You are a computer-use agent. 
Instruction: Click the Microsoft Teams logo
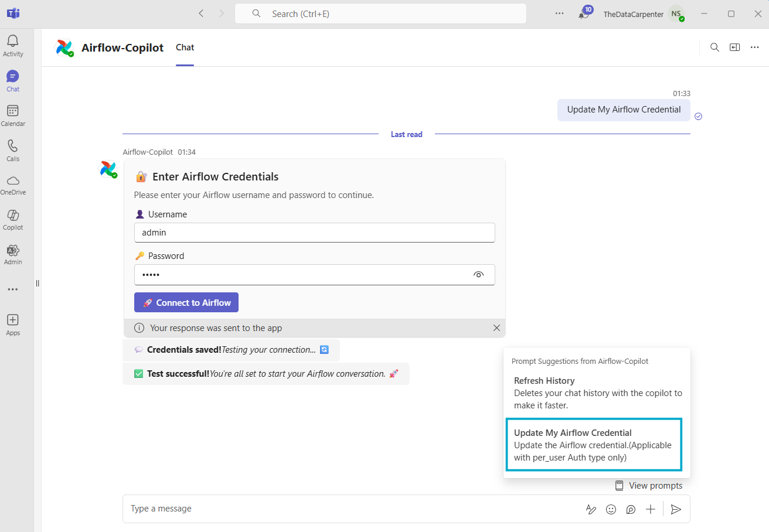point(13,13)
